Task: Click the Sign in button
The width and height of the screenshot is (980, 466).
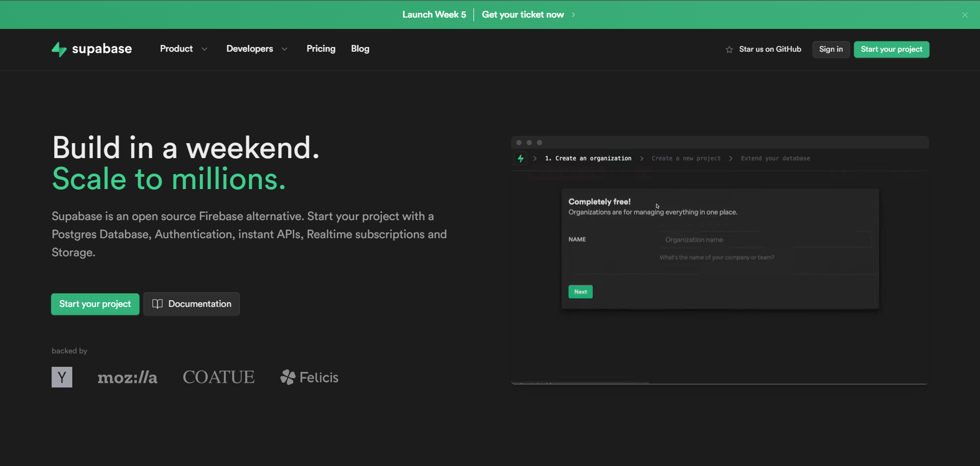Action: pyautogui.click(x=830, y=49)
